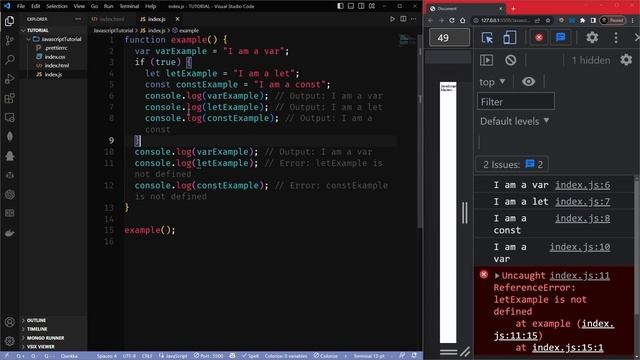Open index.js:7 source link in console
The image size is (640, 360).
coord(582,202)
